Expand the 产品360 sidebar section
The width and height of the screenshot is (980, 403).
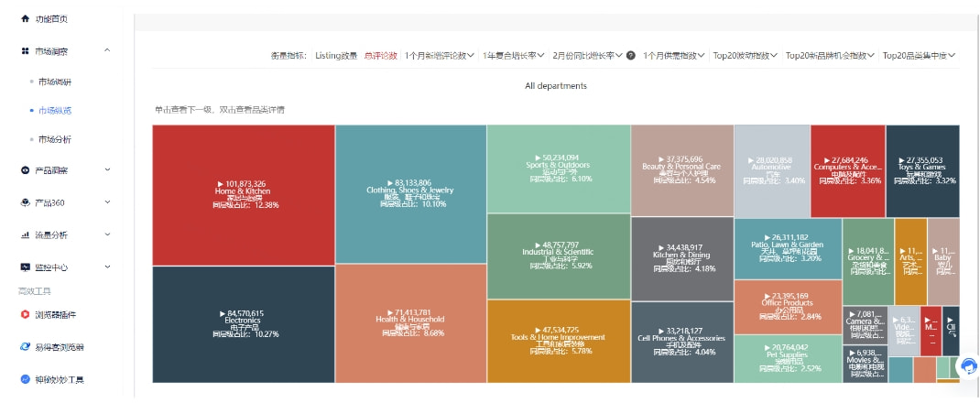pos(107,202)
